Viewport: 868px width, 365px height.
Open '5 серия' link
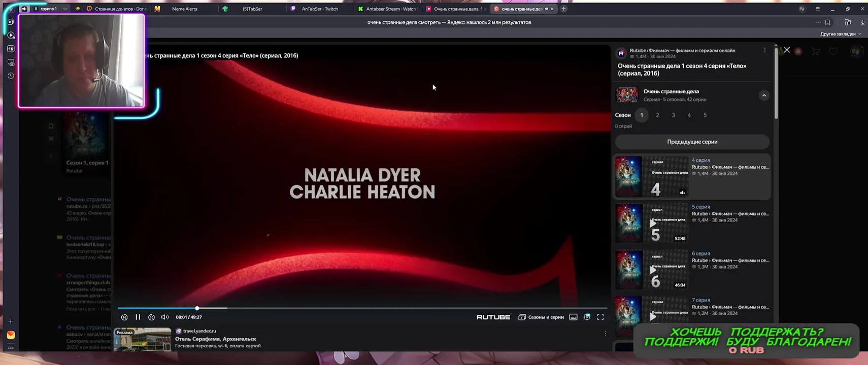click(700, 207)
